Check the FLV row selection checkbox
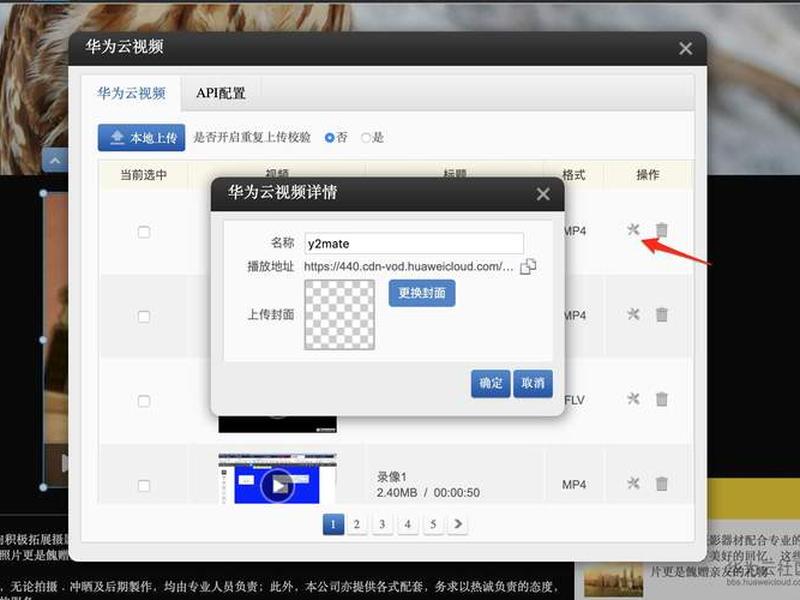 (144, 401)
